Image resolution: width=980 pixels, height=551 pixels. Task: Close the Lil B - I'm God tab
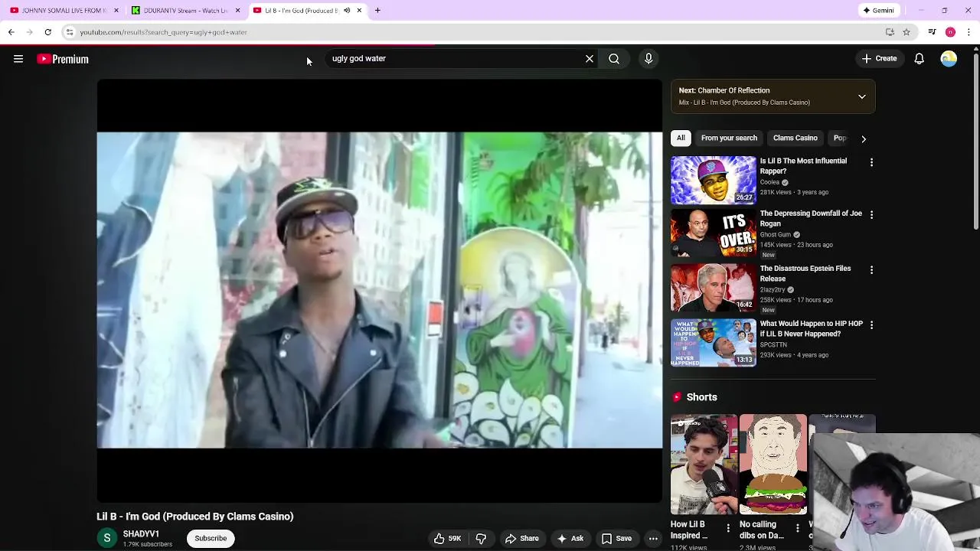tap(359, 11)
